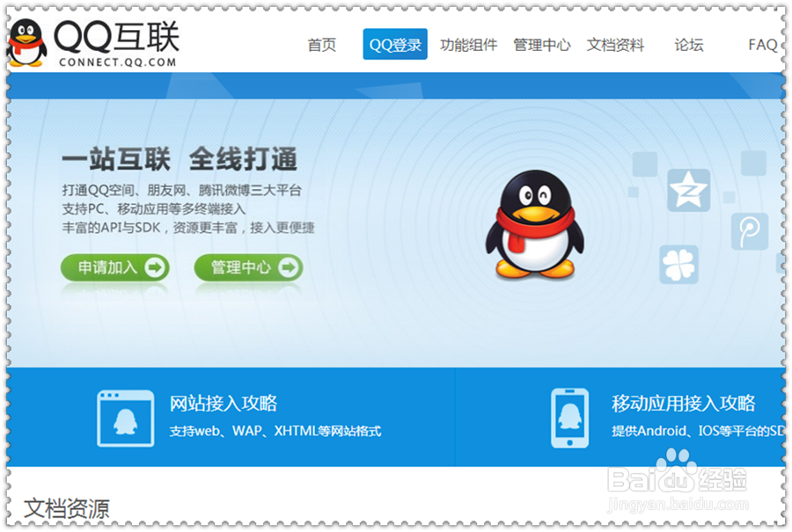Open 管理中心 in the top navigation
This screenshot has height=532, width=792.
542,45
